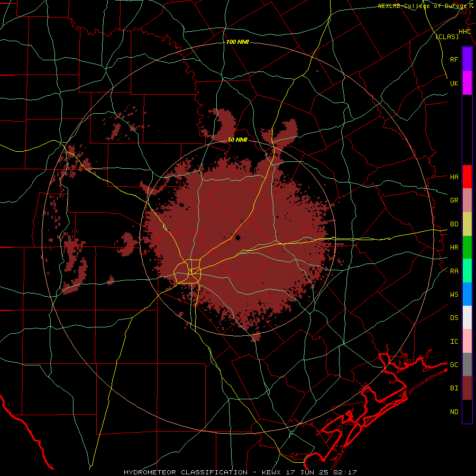Click the ND legend label
Viewport: 476px width, 476px height.
(454, 412)
